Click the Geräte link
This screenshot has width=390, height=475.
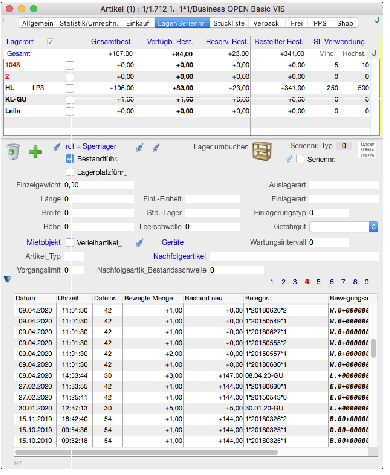(173, 243)
